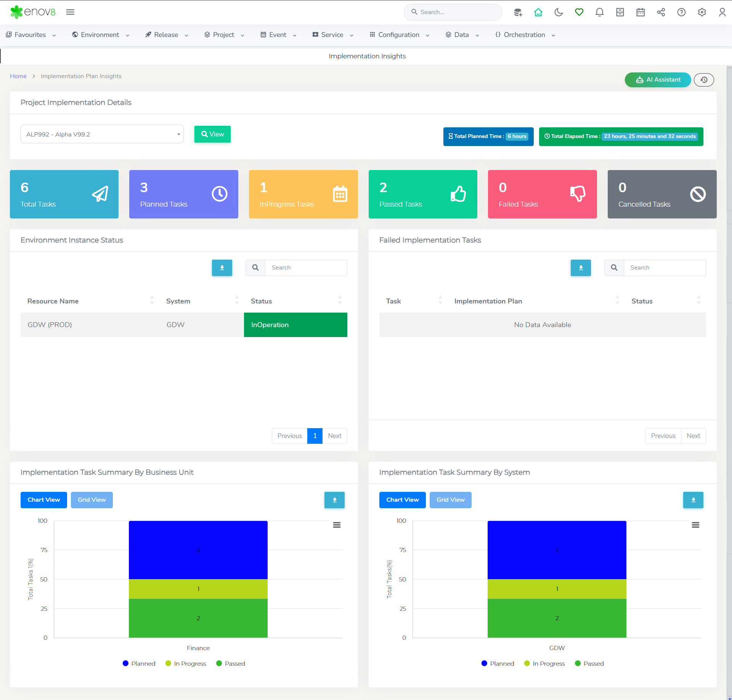Open the calendar icon in header
Image resolution: width=732 pixels, height=700 pixels.
pyautogui.click(x=640, y=12)
